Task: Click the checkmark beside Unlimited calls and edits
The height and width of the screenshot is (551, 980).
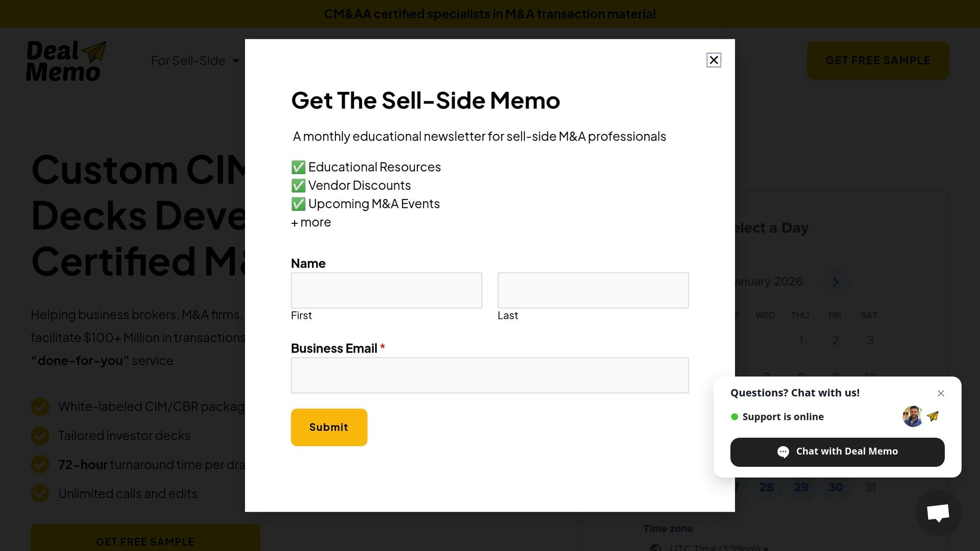Action: click(x=40, y=494)
